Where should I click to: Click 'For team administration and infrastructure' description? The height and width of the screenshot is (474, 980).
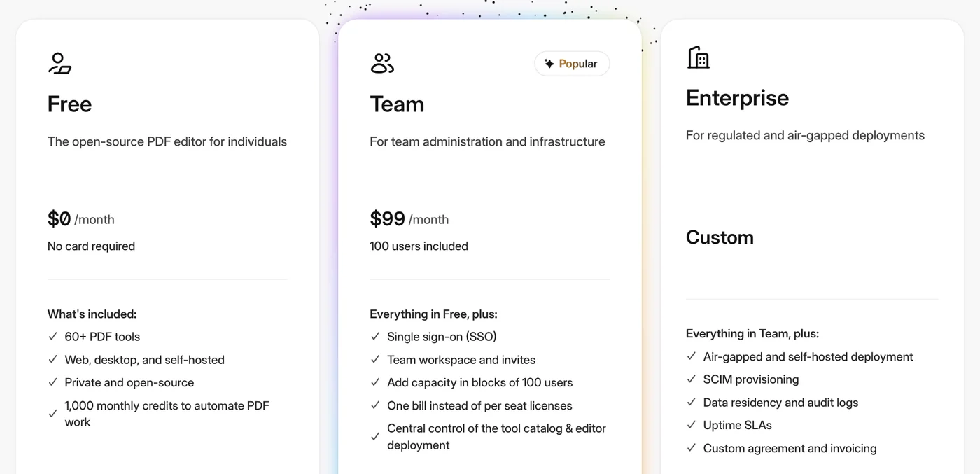[487, 141]
